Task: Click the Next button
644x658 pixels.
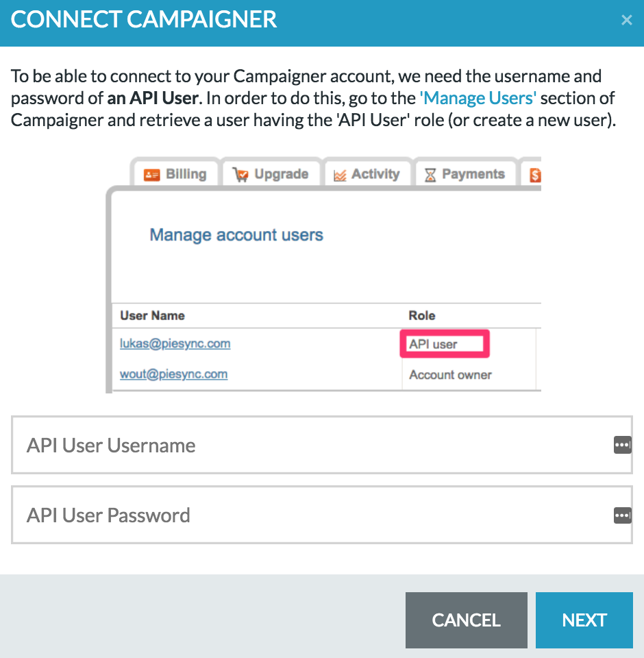Action: [584, 620]
